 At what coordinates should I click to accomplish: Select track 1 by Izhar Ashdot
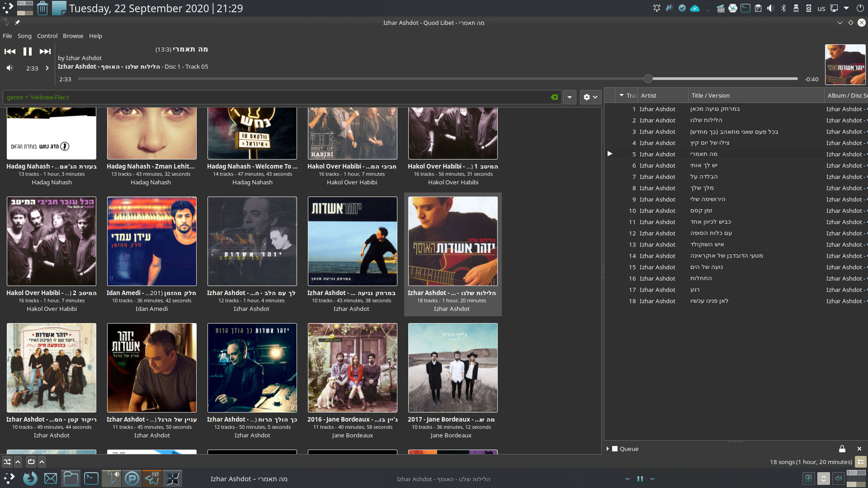click(x=736, y=109)
